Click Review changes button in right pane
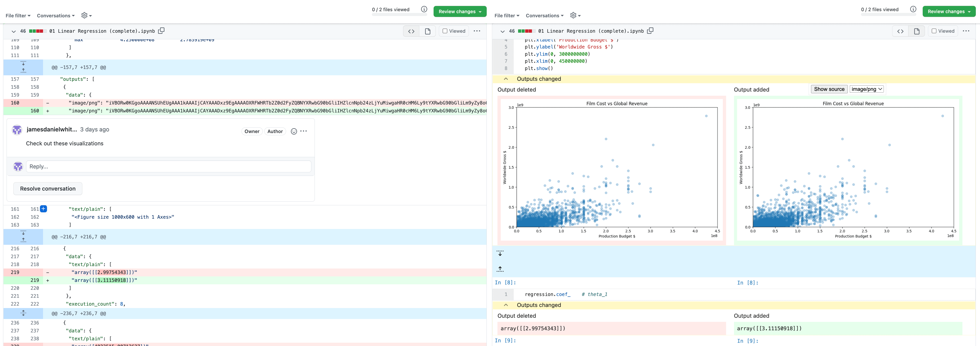Viewport: 980px width, 346px height. pos(949,11)
